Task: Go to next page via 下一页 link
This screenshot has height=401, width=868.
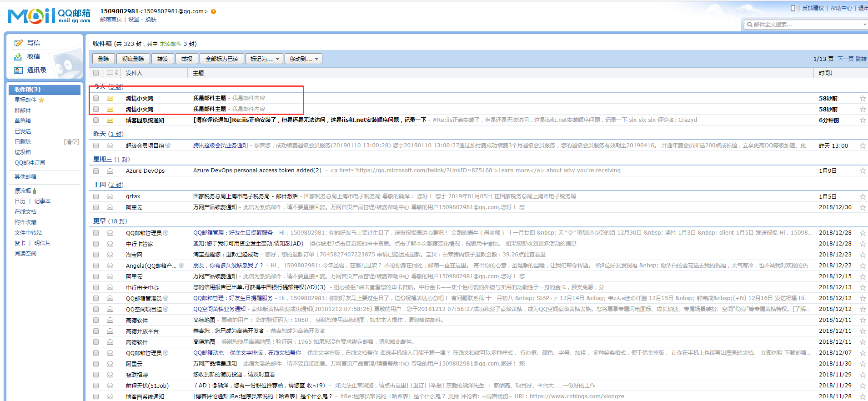Action: pyautogui.click(x=846, y=59)
